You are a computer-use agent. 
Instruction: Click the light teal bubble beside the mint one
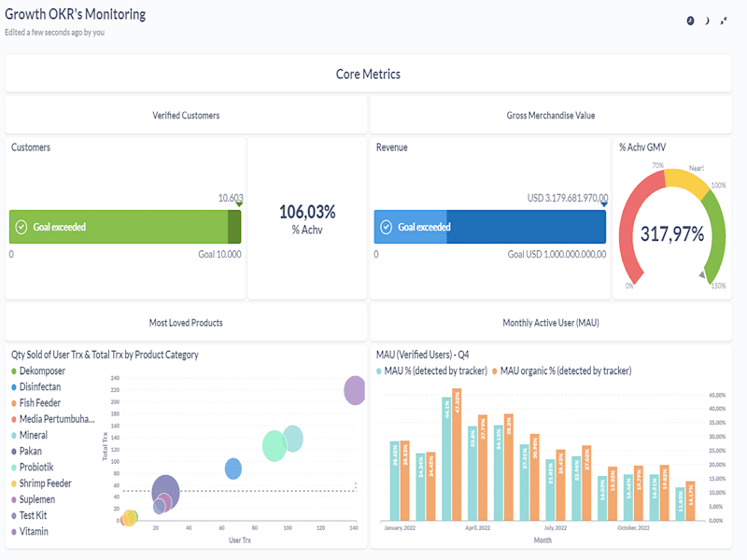coord(294,438)
